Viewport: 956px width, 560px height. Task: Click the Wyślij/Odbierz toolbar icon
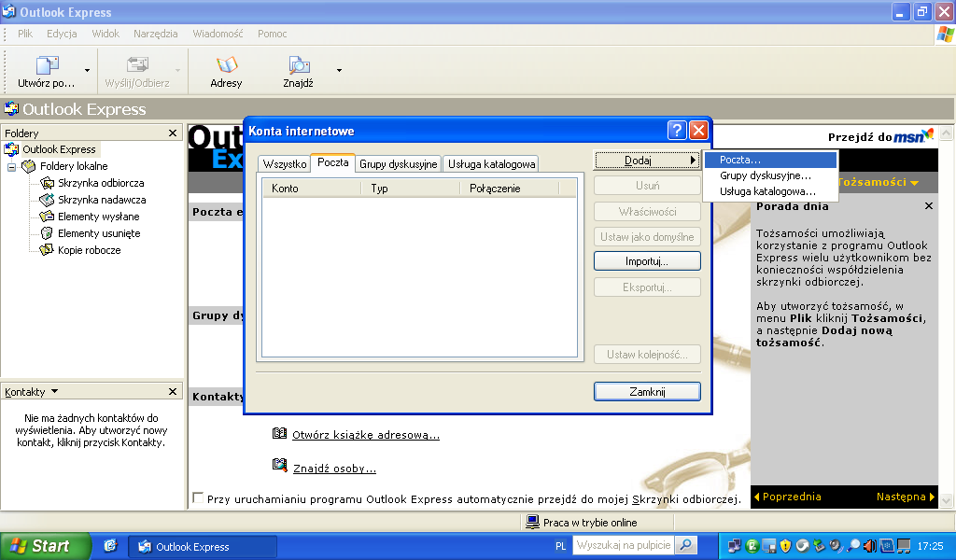(x=137, y=64)
